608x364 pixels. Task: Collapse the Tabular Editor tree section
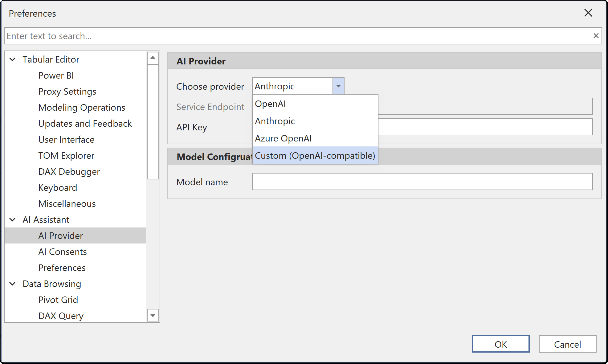[x=12, y=59]
